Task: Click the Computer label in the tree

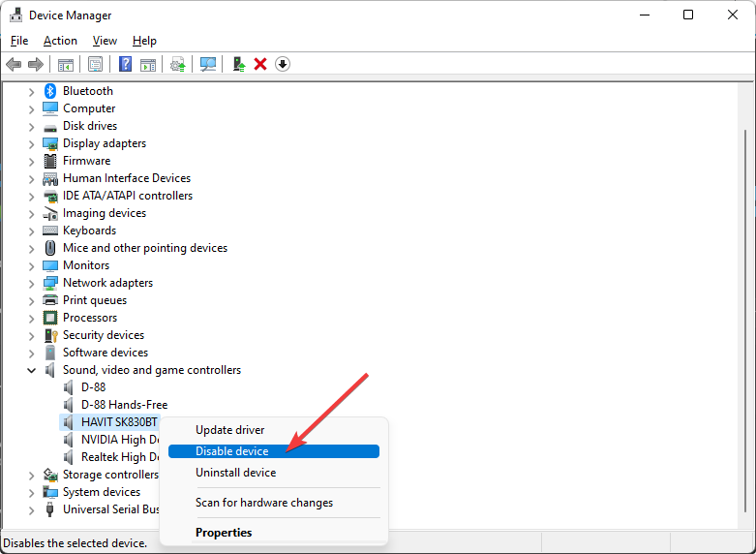Action: (x=89, y=108)
